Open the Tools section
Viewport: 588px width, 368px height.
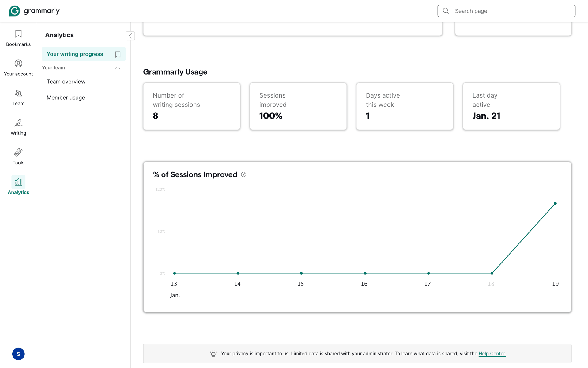(x=18, y=157)
